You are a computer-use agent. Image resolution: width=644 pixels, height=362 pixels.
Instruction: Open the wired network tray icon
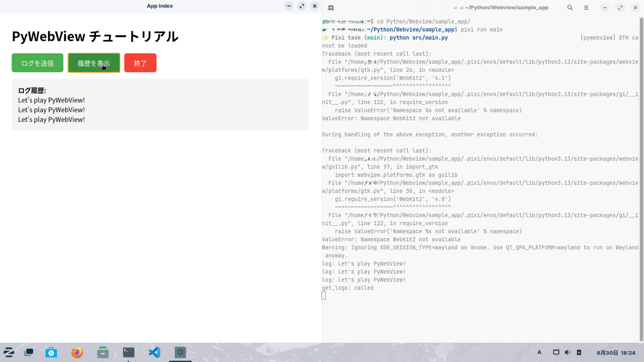point(556,352)
